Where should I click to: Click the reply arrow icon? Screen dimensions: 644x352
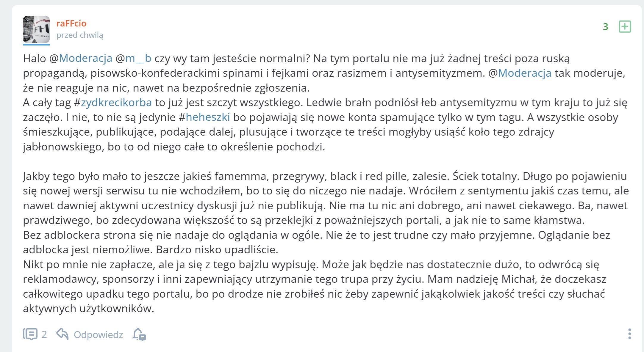click(x=62, y=334)
